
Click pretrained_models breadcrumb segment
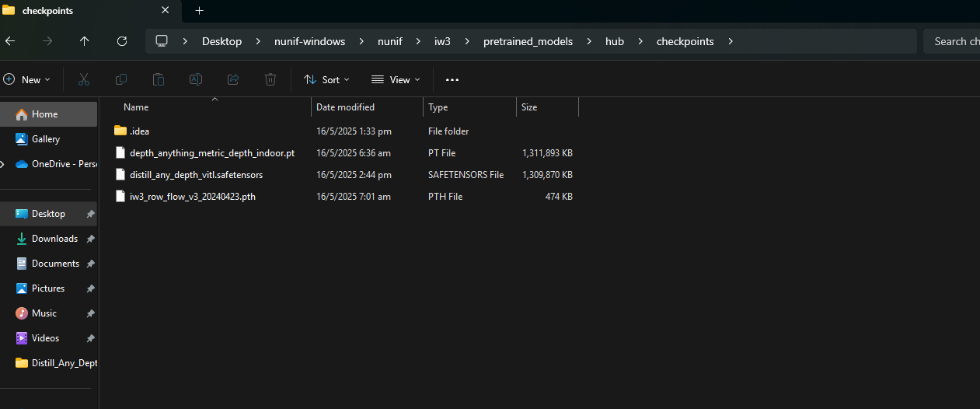point(528,41)
